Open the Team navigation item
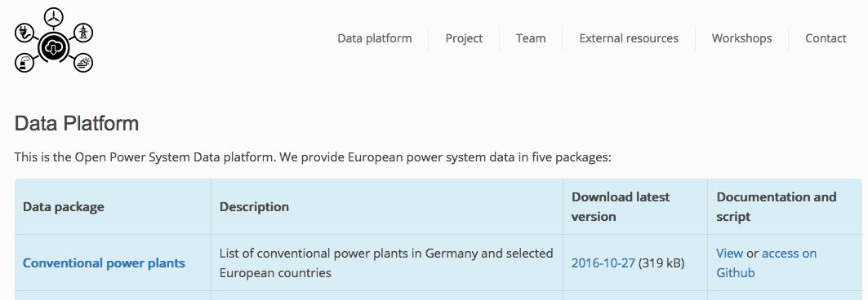 click(x=531, y=38)
